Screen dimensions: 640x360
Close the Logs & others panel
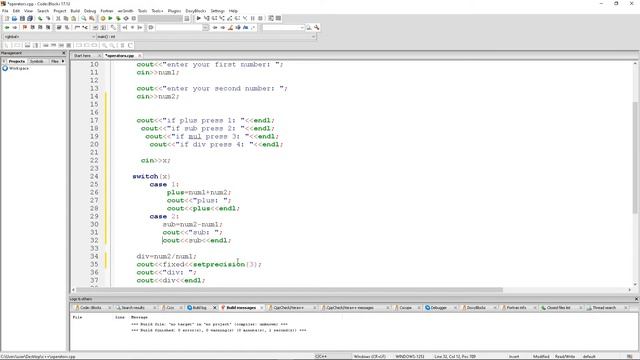click(x=636, y=299)
